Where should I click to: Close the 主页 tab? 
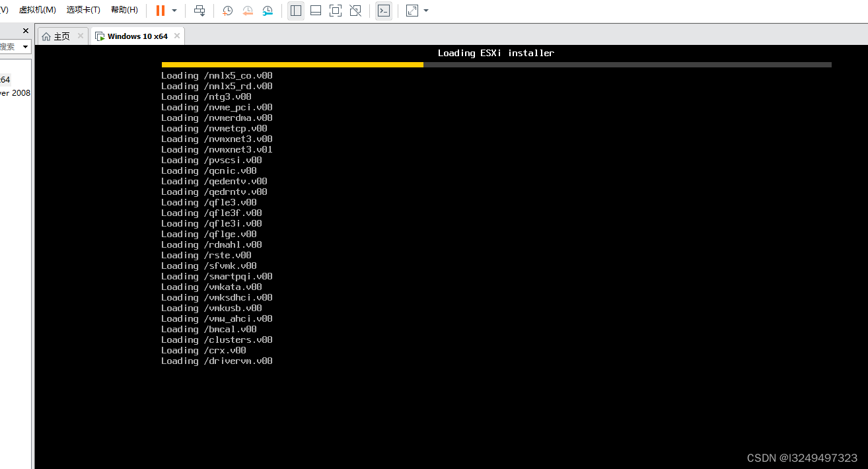click(81, 36)
